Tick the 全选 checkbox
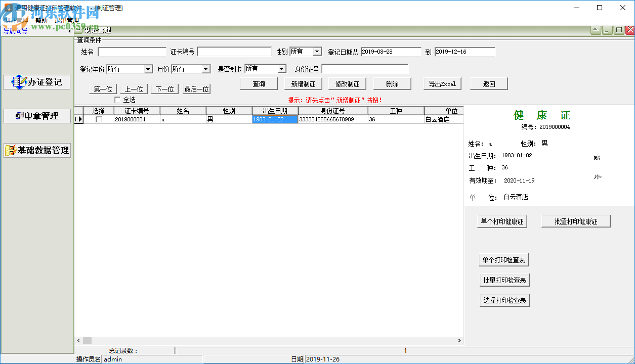 pos(117,100)
